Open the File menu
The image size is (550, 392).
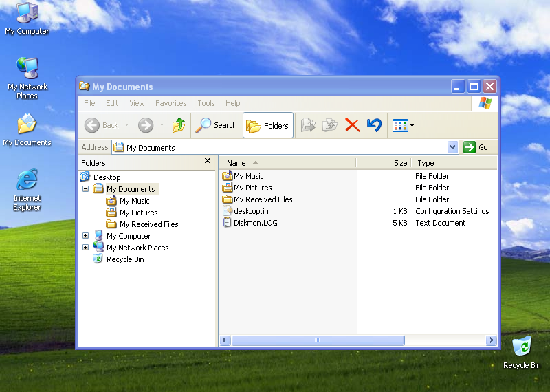pos(89,103)
